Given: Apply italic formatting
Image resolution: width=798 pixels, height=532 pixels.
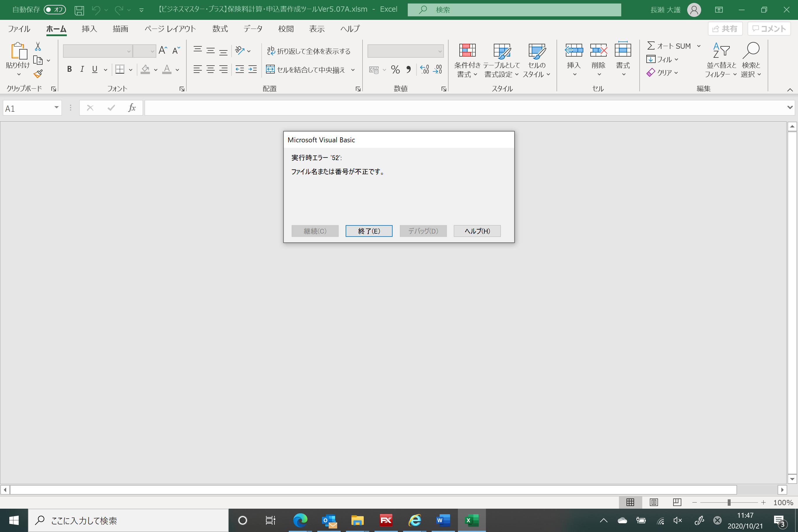Looking at the screenshot, I should (82, 69).
